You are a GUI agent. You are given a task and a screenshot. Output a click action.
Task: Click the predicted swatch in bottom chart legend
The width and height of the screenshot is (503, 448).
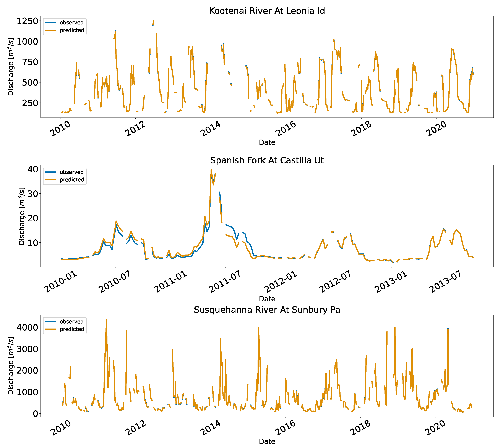50,329
